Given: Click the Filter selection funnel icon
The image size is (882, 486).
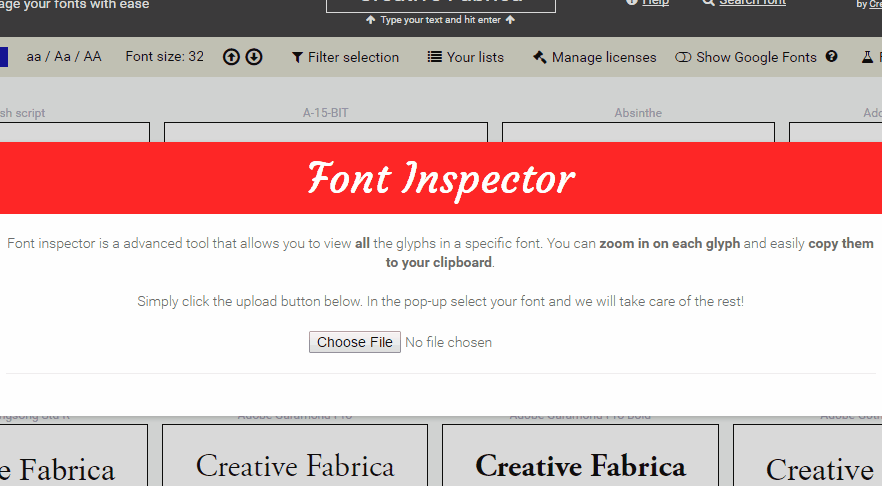Looking at the screenshot, I should point(297,57).
